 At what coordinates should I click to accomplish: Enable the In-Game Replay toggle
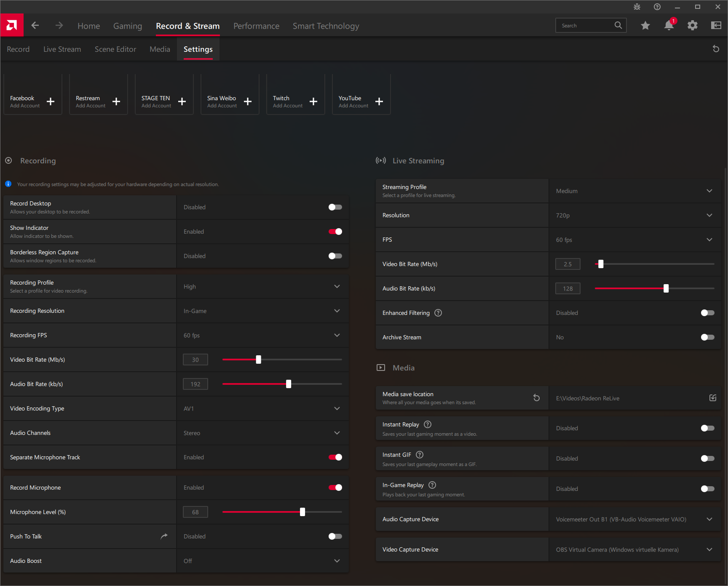point(708,489)
